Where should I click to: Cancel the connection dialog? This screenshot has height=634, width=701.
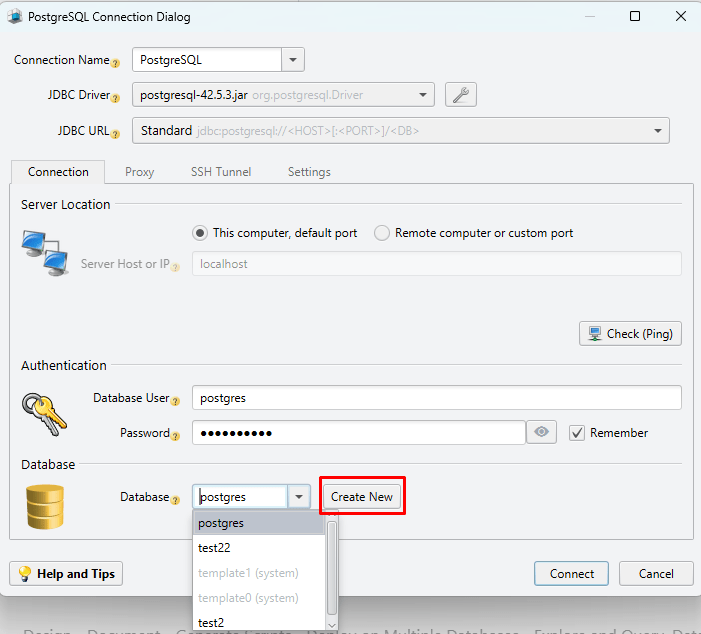pyautogui.click(x=656, y=574)
